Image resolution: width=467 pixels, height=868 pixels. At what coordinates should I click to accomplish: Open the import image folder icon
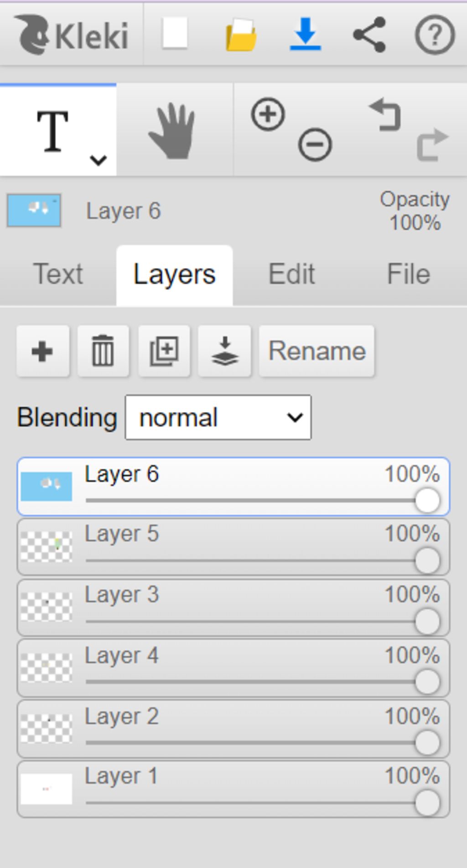click(241, 34)
